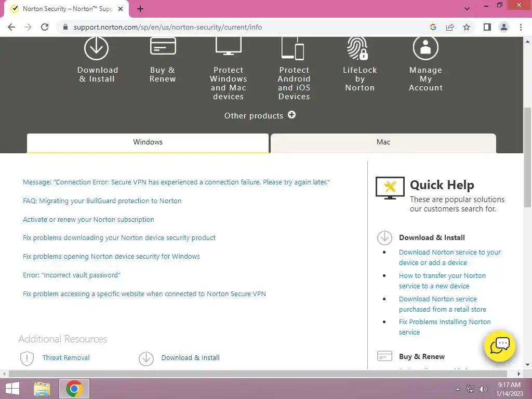Click the LifeLock by Norton fingerprint icon
Viewport: 532px width, 399px height.
(357, 48)
